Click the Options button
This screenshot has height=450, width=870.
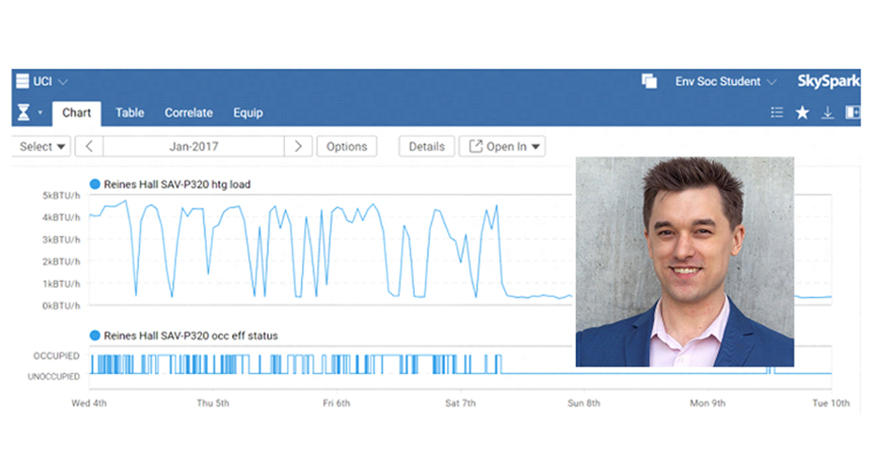click(347, 146)
